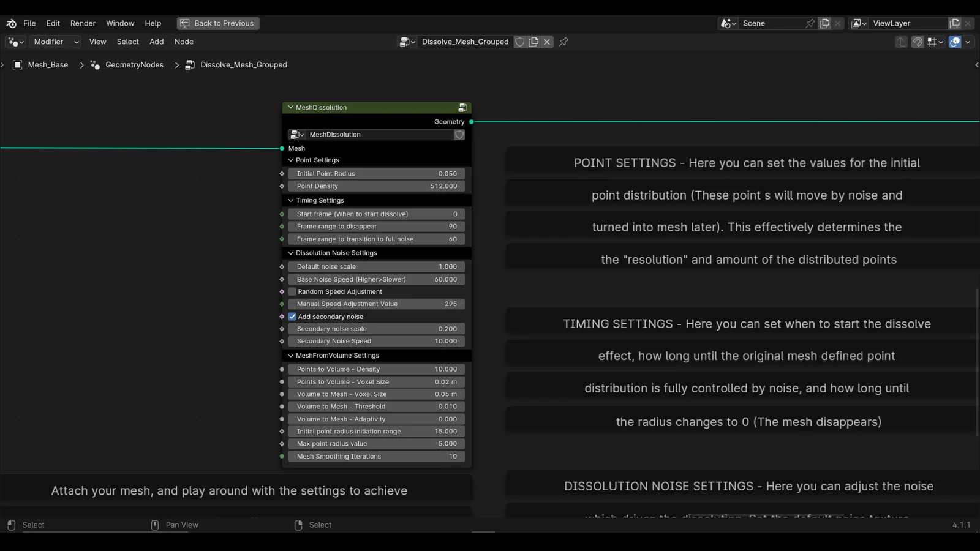Open the editor type selector icon

(x=15, y=42)
